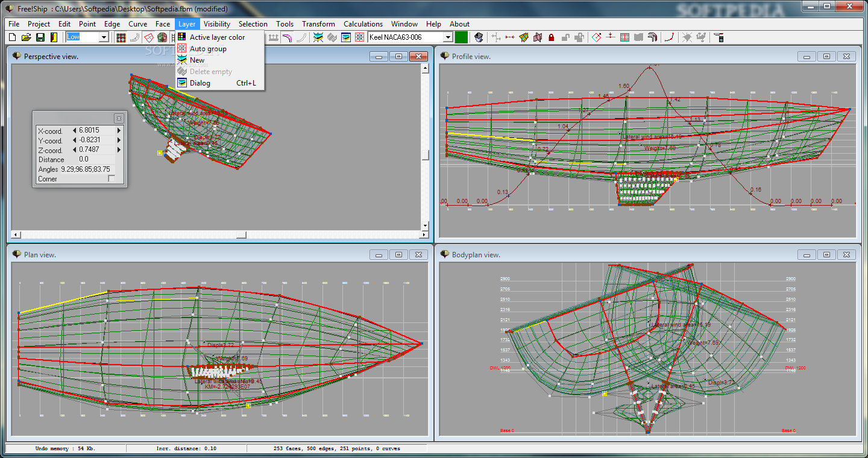Maximize the Profile view window
This screenshot has width=868, height=458.
(x=826, y=56)
